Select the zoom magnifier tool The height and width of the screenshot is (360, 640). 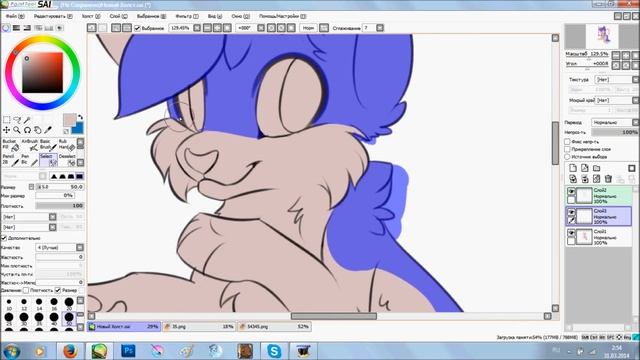point(17,130)
